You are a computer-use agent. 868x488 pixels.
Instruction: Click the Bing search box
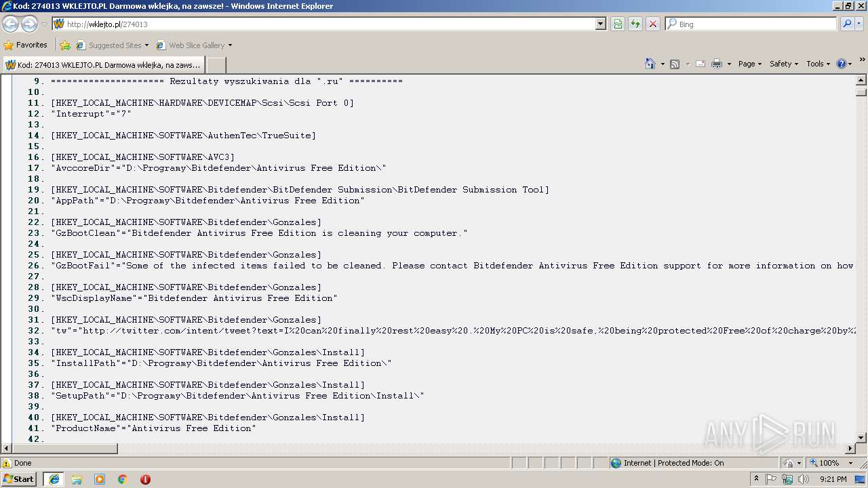click(751, 24)
